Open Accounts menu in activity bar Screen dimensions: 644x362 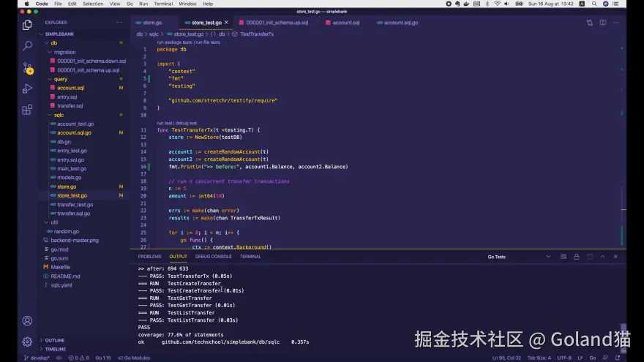[27, 320]
